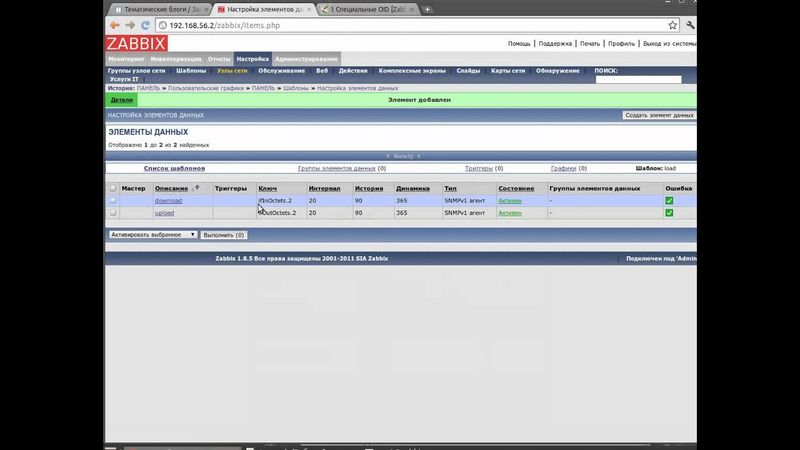Open the Мониторинг menu
The image size is (800, 450).
point(126,59)
